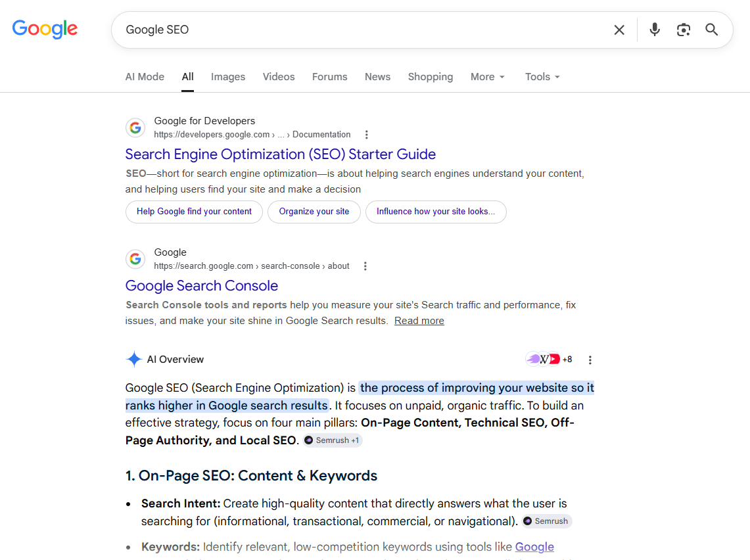Open Google link in Keywords bullet

tap(534, 547)
